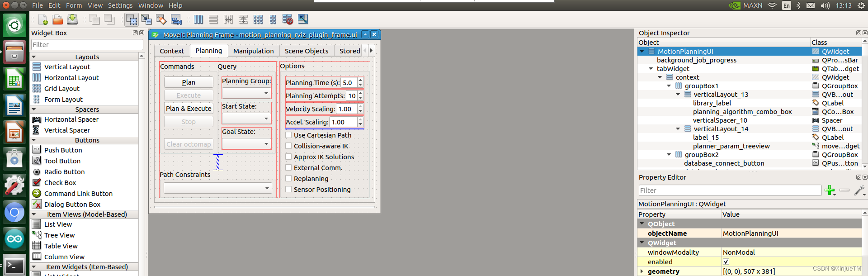
Task: Pick Push Button from Widget Box
Action: (x=63, y=150)
